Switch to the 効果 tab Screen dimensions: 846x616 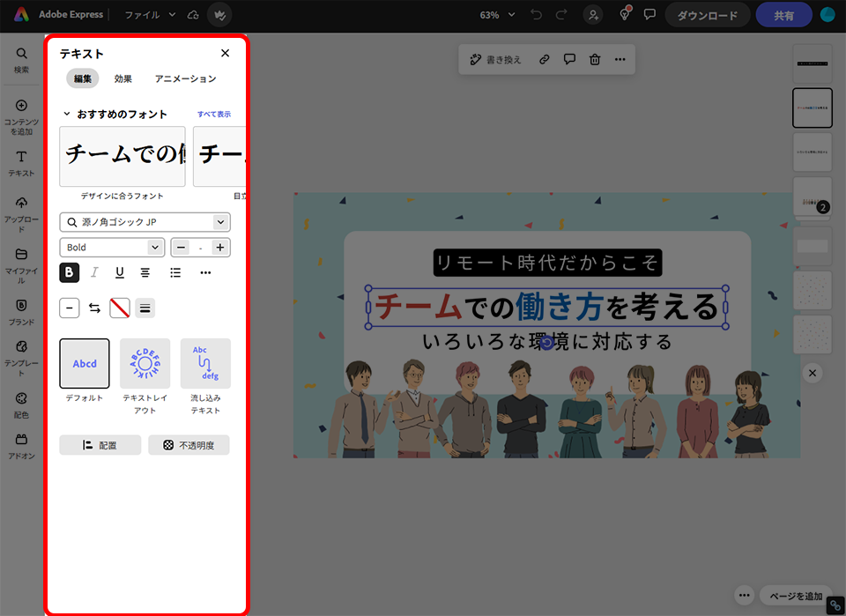coord(123,79)
